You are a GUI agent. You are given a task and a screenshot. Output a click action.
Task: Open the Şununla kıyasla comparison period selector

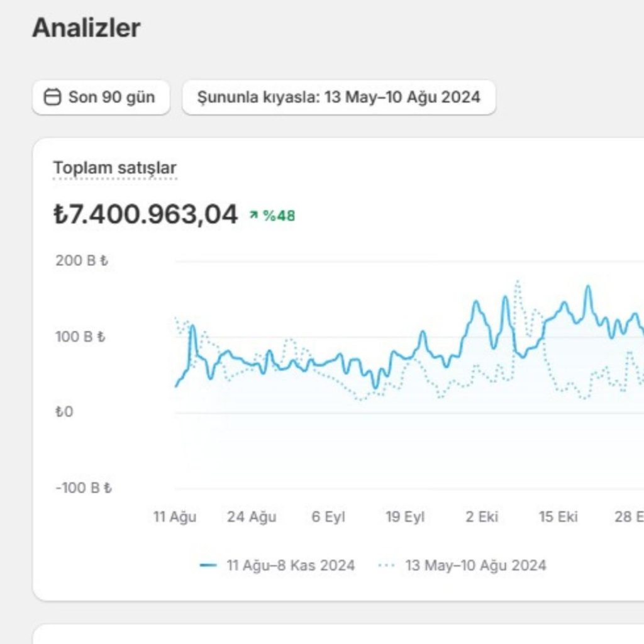coord(338,97)
